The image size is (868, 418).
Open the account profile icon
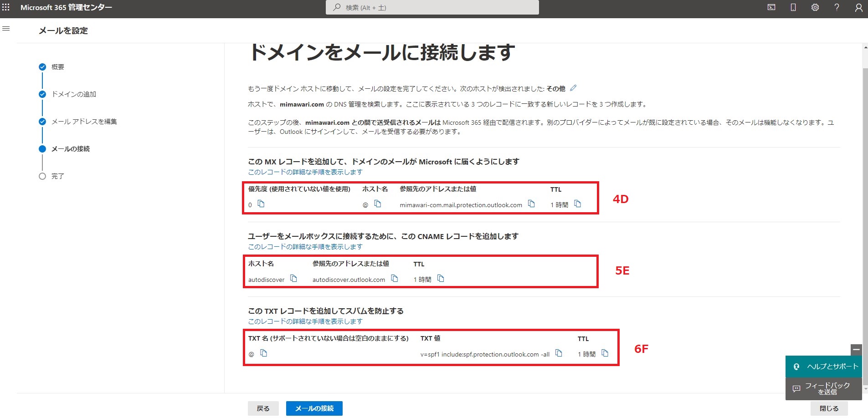pos(859,7)
